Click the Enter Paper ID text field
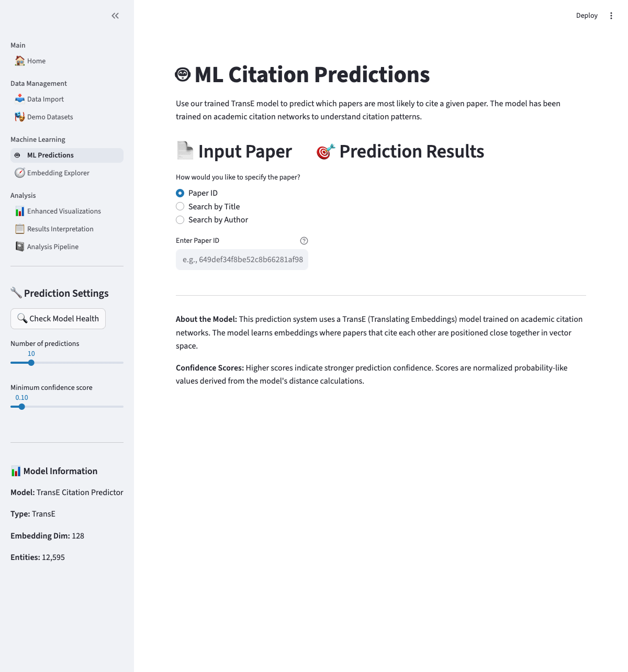The image size is (628, 672). click(242, 260)
